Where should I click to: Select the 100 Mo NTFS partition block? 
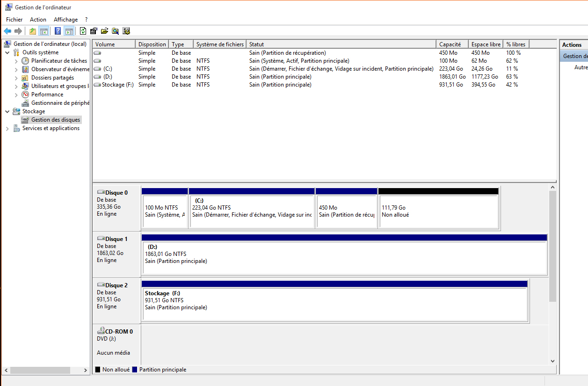pyautogui.click(x=164, y=208)
